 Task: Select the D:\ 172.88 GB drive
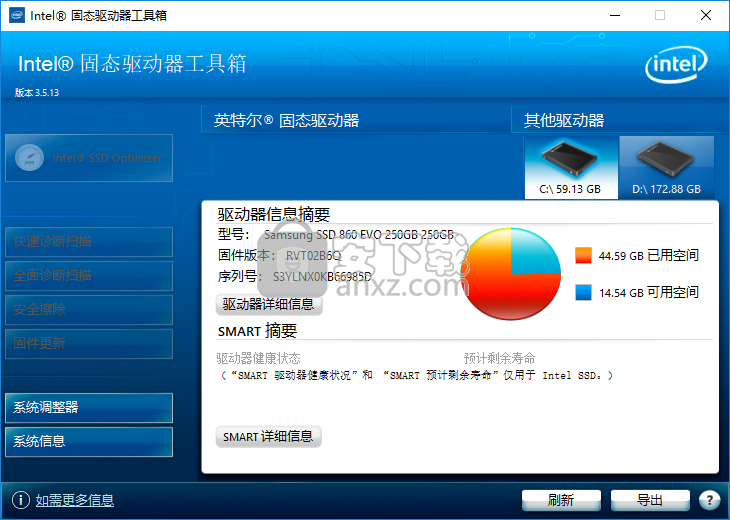point(667,168)
